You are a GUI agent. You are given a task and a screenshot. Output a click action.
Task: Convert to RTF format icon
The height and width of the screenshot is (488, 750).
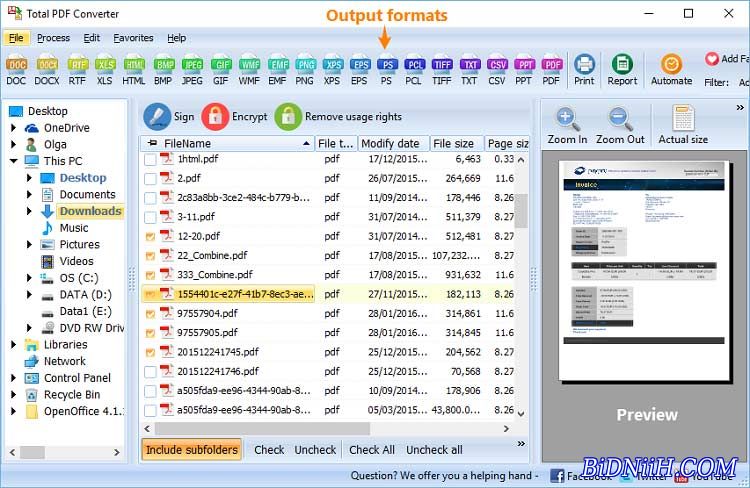77,70
